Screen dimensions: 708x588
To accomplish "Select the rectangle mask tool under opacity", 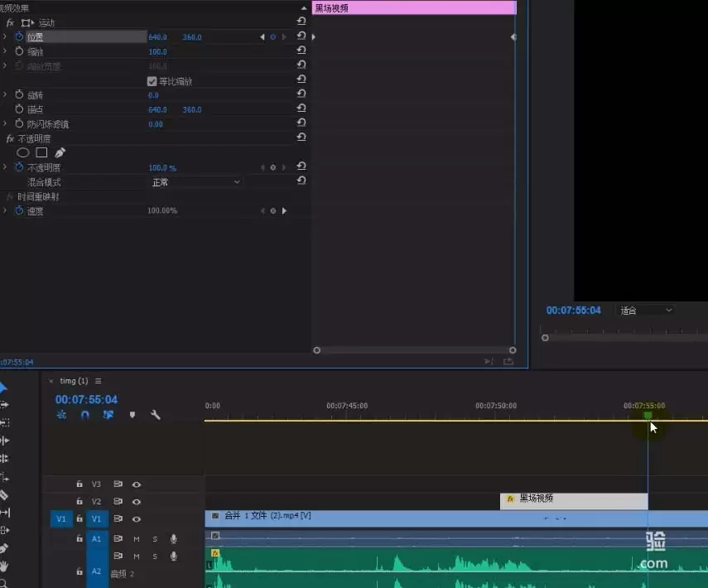I will pos(41,153).
